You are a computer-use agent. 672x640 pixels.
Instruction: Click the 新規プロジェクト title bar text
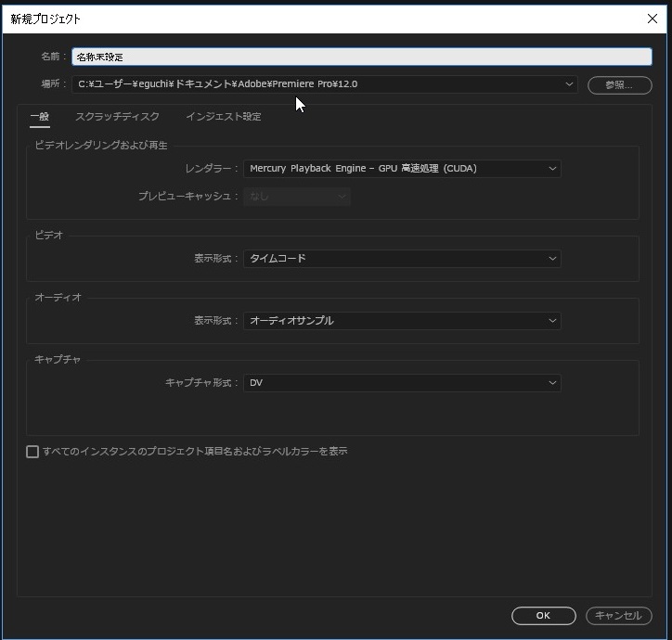click(x=45, y=19)
